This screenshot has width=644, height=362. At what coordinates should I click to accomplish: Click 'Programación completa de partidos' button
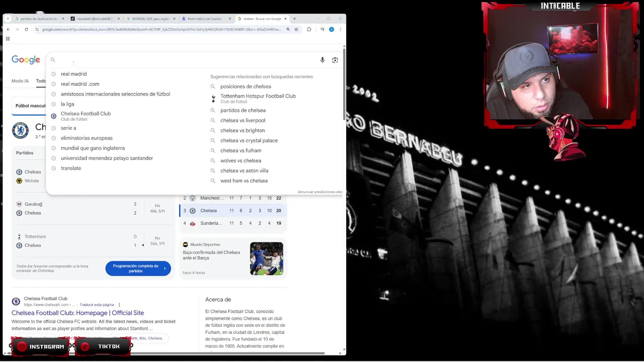(138, 268)
